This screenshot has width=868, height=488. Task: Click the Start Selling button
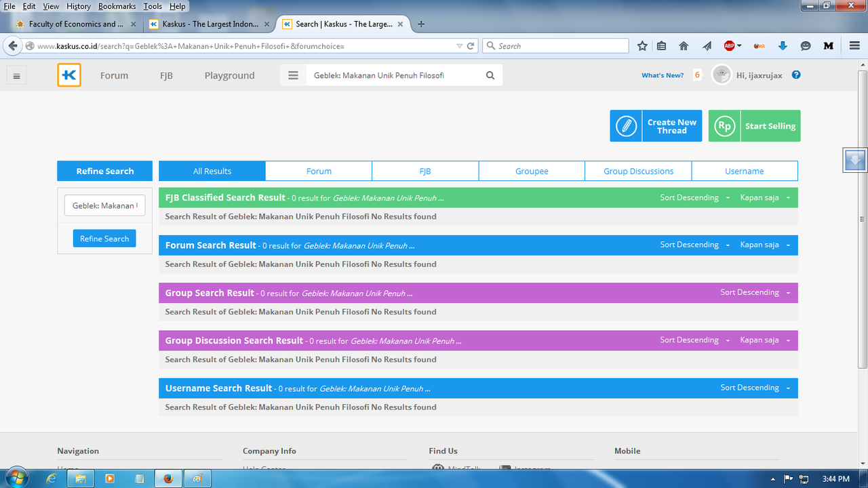754,126
